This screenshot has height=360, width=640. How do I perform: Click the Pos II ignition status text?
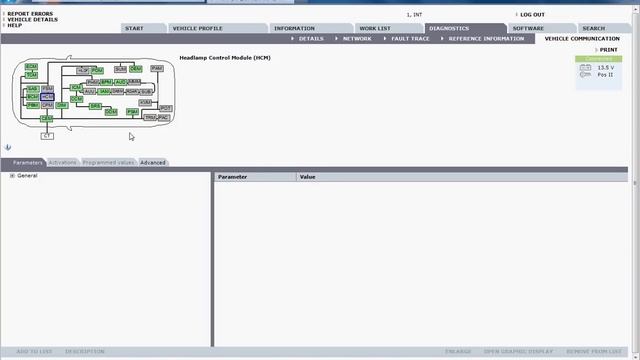tap(605, 75)
